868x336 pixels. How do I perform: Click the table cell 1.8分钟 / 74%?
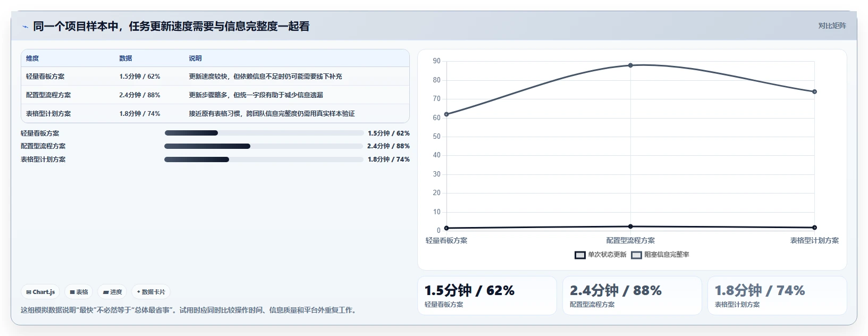(140, 114)
